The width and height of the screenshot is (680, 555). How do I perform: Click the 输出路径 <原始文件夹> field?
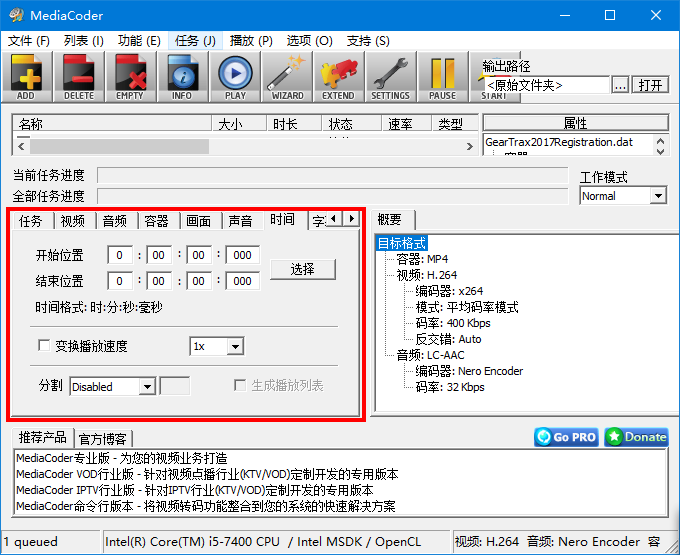pyautogui.click(x=547, y=85)
